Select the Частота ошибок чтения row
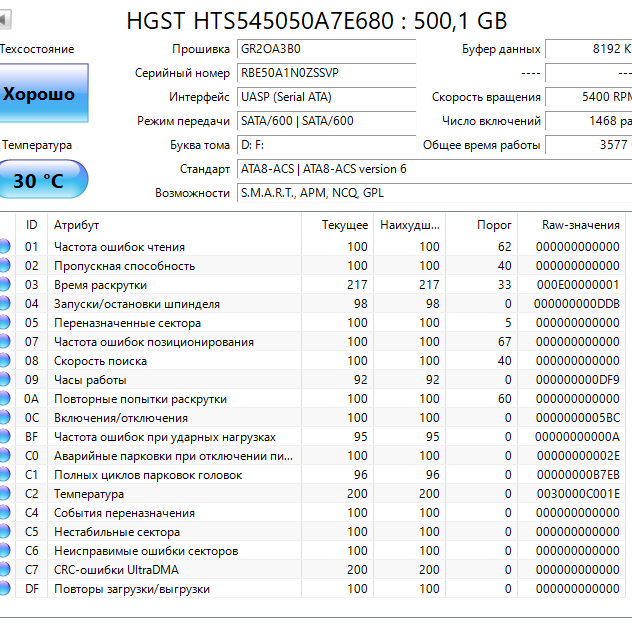 pyautogui.click(x=312, y=246)
